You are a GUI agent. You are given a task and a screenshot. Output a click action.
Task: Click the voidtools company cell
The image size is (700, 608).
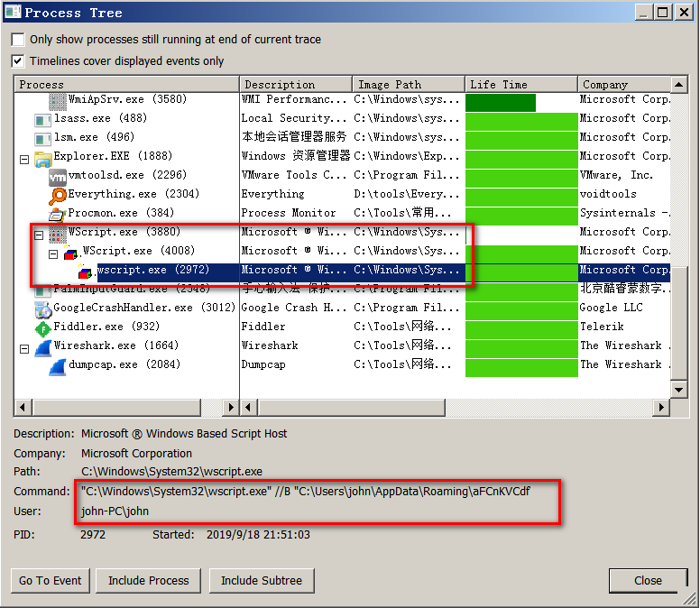click(x=608, y=194)
